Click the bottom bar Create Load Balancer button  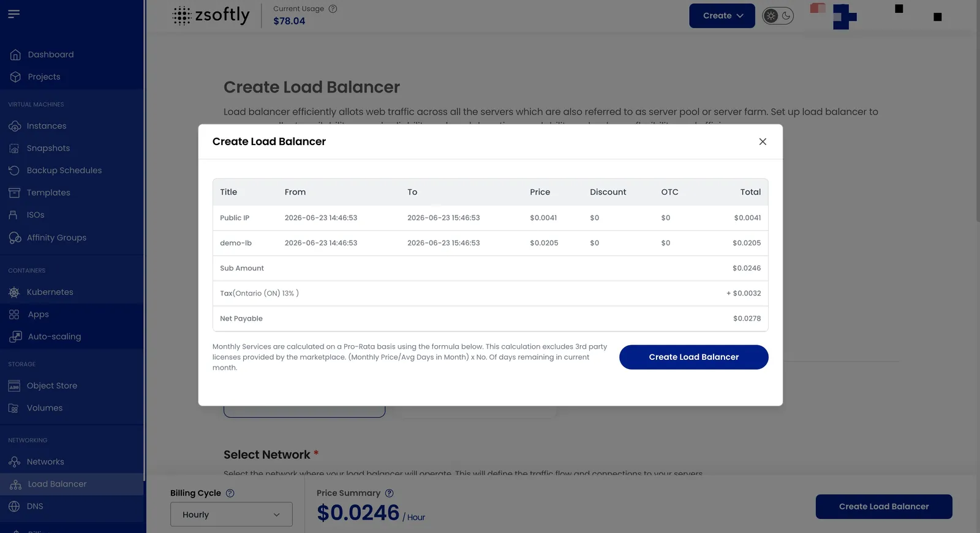click(x=884, y=507)
